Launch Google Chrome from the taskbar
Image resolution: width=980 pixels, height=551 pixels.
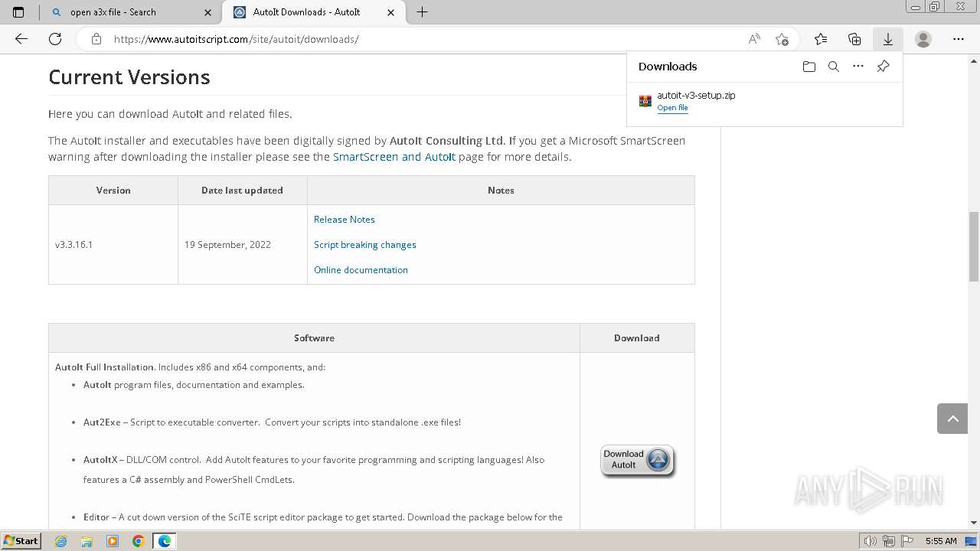(x=139, y=541)
